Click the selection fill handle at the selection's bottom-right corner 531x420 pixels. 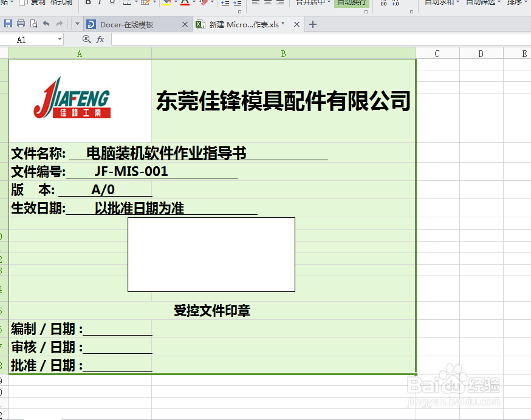416,374
